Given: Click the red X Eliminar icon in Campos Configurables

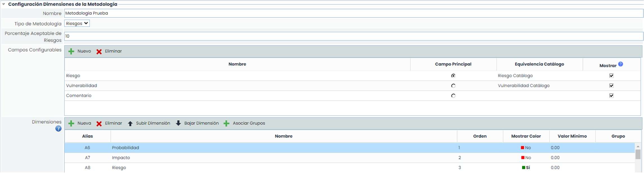Looking at the screenshot, I should pyautogui.click(x=99, y=52).
